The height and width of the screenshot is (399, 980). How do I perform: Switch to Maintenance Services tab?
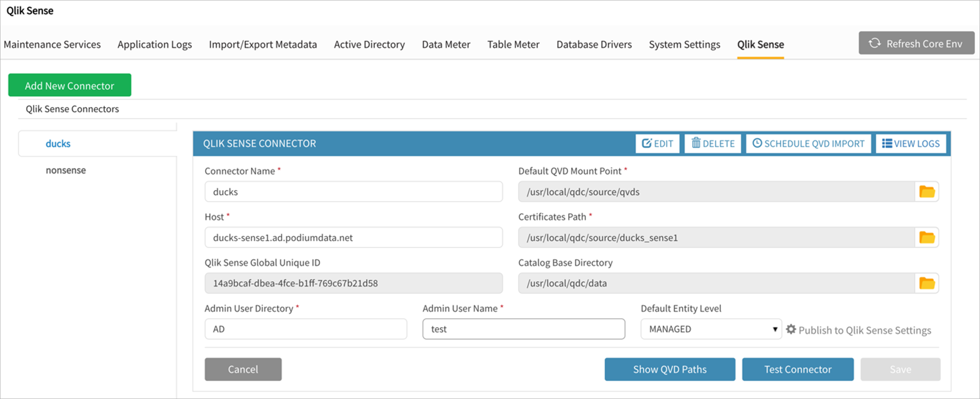click(x=52, y=44)
